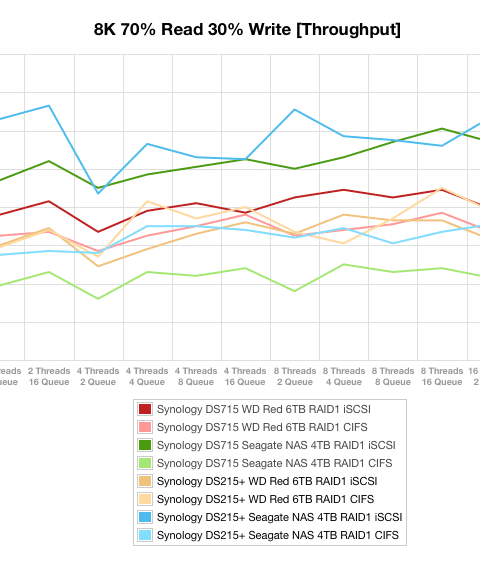Click the 8 Threads 4 Queue axis label
The height and width of the screenshot is (579, 480).
344,376
